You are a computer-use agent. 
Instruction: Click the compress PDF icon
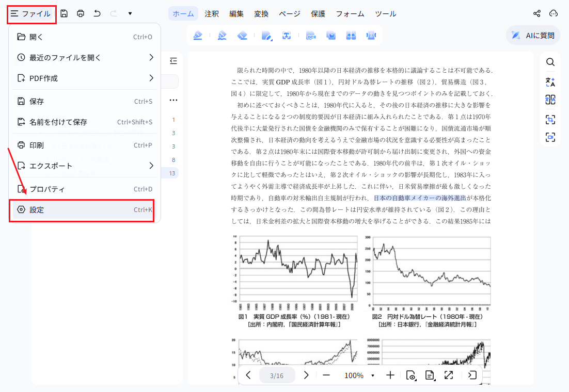371,36
